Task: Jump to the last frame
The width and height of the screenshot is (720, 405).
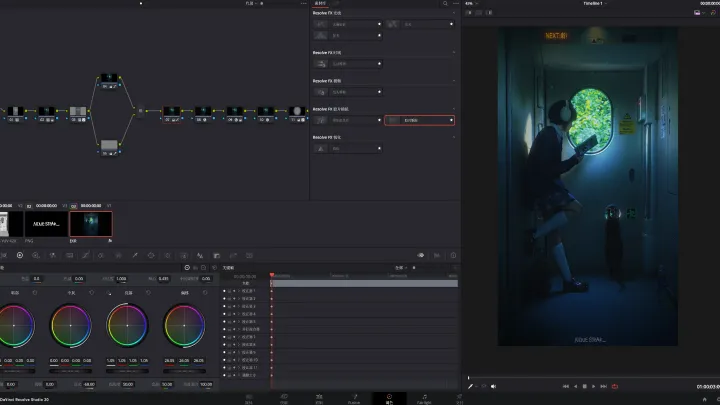Action: pos(603,387)
